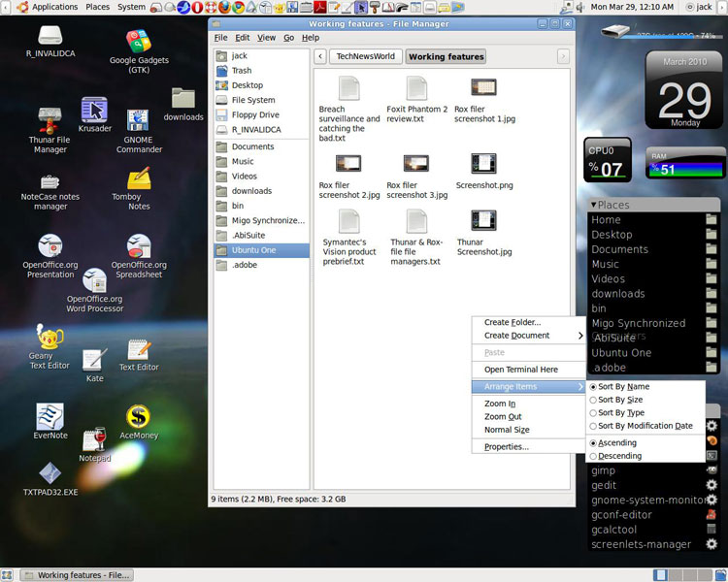This screenshot has width=728, height=582.
Task: Choose Open Terminal Here
Action: [528, 370]
